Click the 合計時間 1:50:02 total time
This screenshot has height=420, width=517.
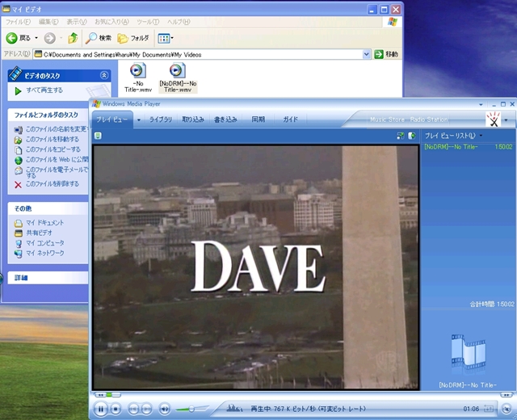pos(492,304)
